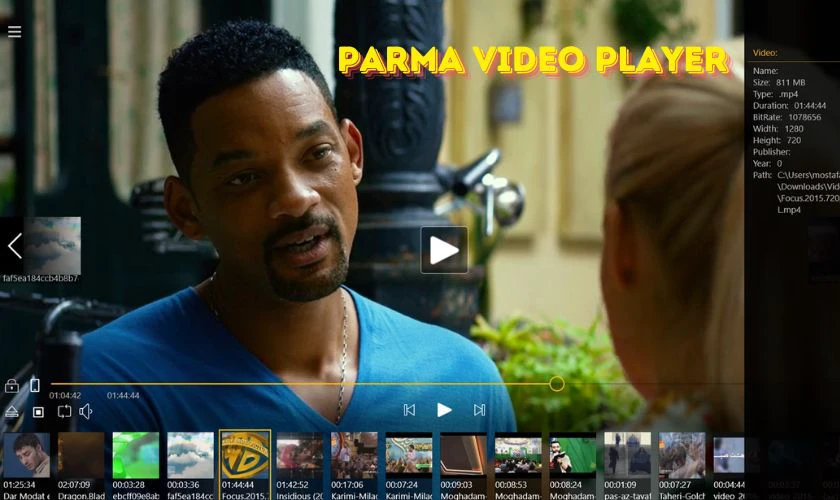Select the Dar Modat video thumbnail
The image size is (840, 500).
tap(27, 456)
